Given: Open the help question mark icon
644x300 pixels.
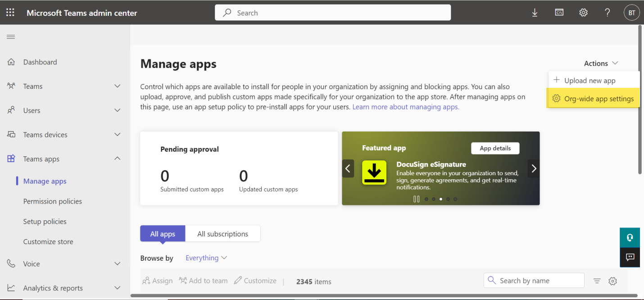Looking at the screenshot, I should click(608, 13).
